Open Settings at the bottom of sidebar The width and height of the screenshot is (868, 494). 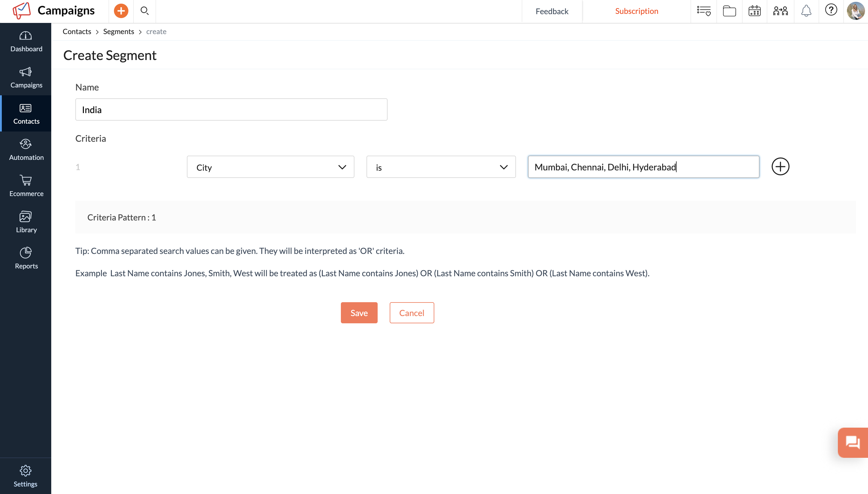(26, 476)
